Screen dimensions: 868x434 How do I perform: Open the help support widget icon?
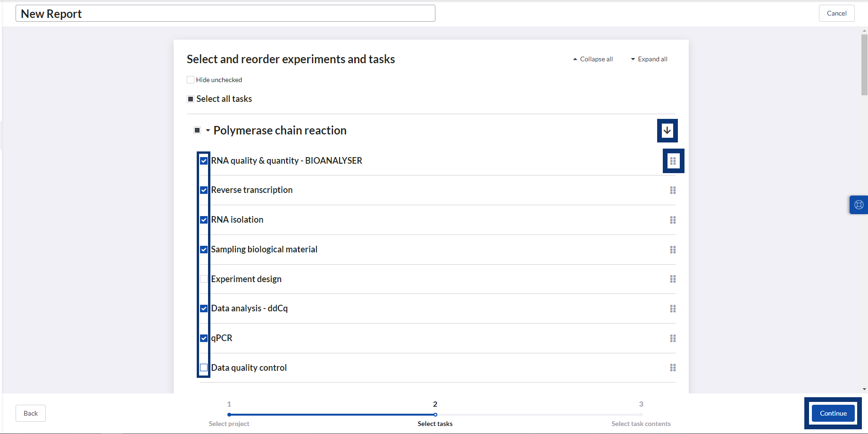[859, 205]
